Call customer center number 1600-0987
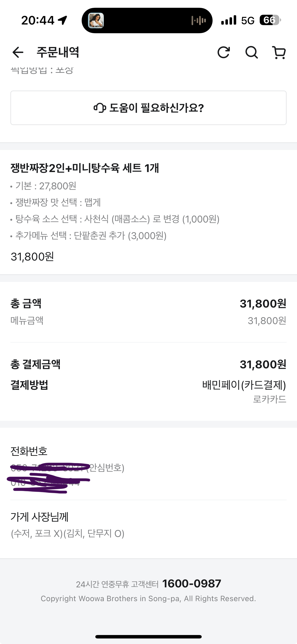Screen dimensions: 297x644 [x=192, y=584]
